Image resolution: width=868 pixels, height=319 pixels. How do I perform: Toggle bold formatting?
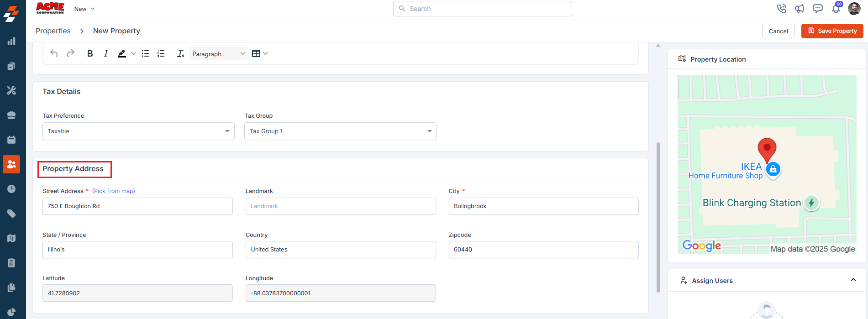(90, 53)
